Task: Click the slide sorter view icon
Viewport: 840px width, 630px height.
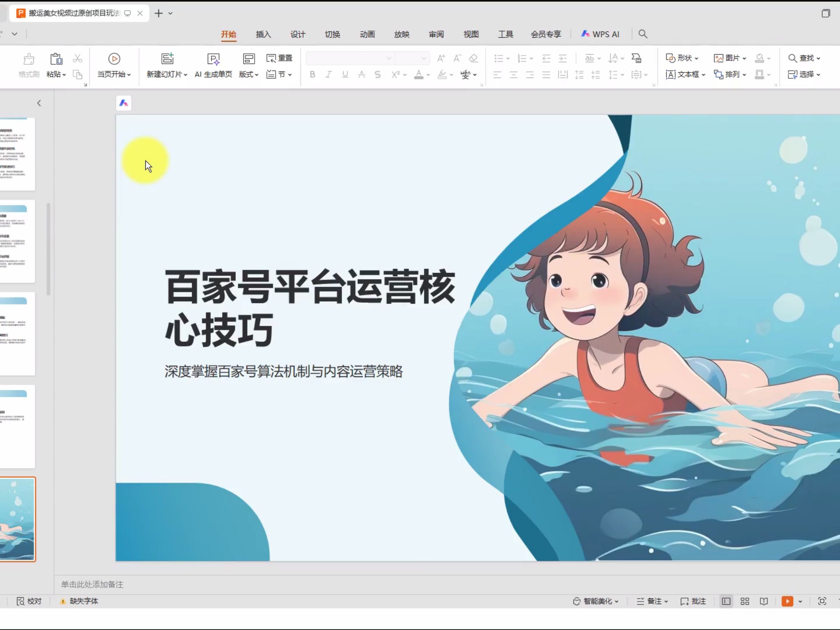Action: [x=745, y=602]
